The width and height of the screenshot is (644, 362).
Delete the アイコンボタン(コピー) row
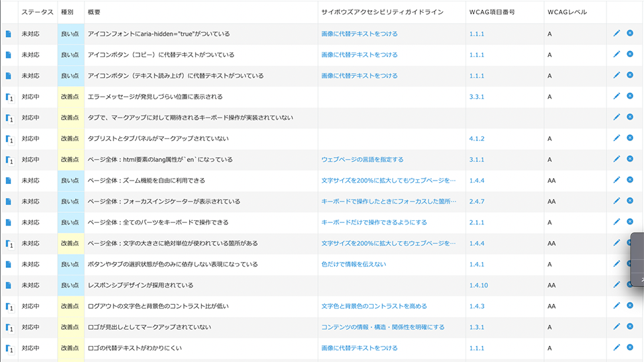coord(630,54)
